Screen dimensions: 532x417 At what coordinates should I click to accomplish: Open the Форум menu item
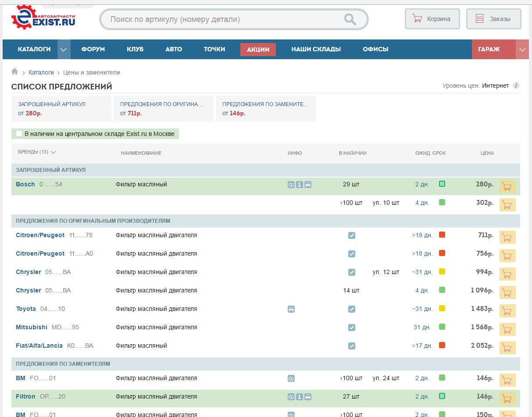pos(93,49)
